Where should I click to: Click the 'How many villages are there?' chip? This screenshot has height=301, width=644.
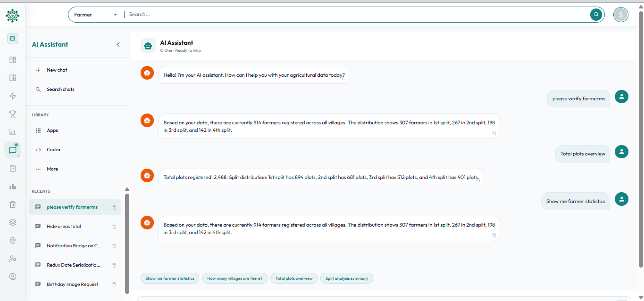click(235, 278)
